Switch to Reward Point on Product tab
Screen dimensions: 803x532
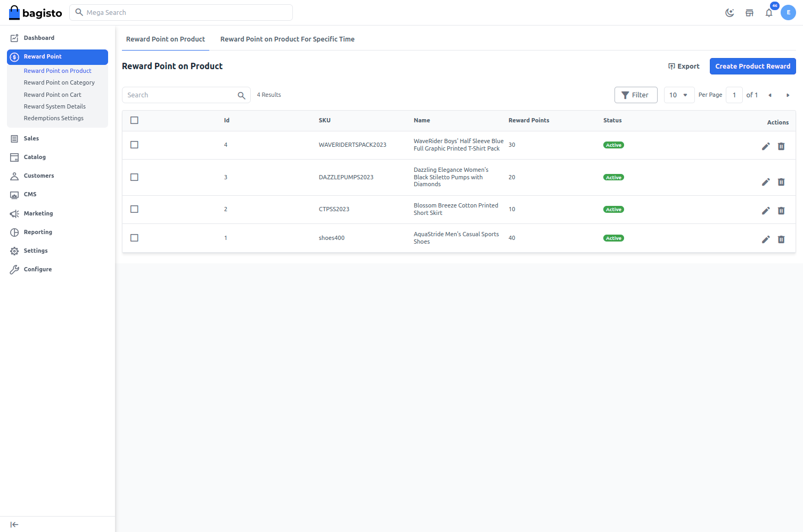(166, 39)
